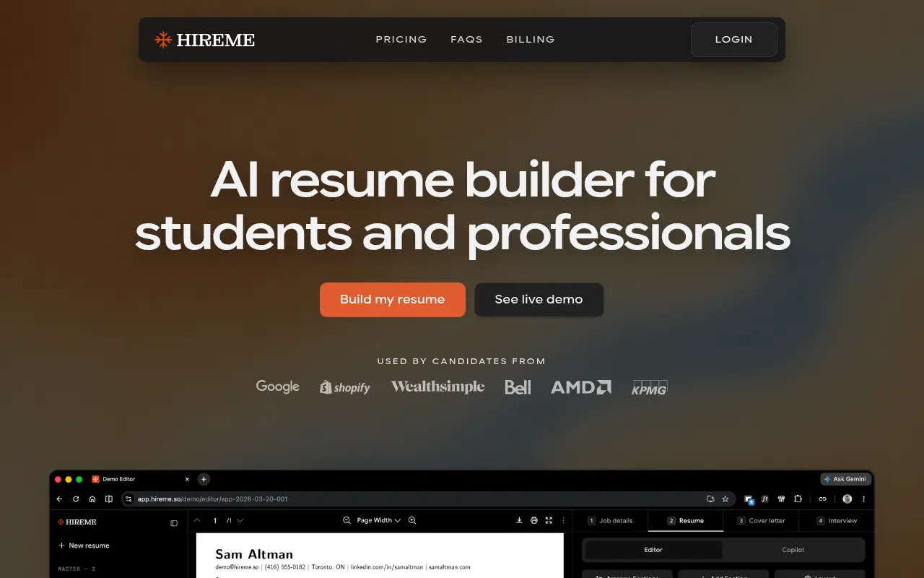The height and width of the screenshot is (578, 924).
Task: Click the samaltman.com text on the resume
Action: coord(450,567)
